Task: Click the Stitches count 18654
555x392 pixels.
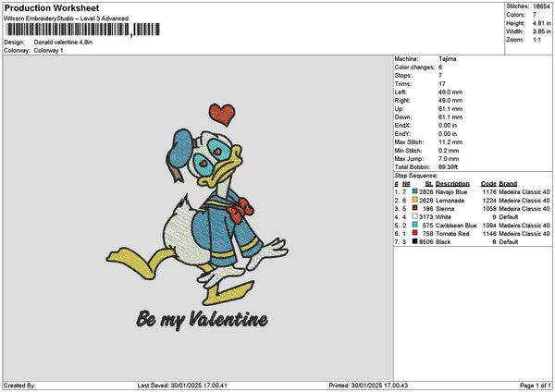Action: point(541,6)
